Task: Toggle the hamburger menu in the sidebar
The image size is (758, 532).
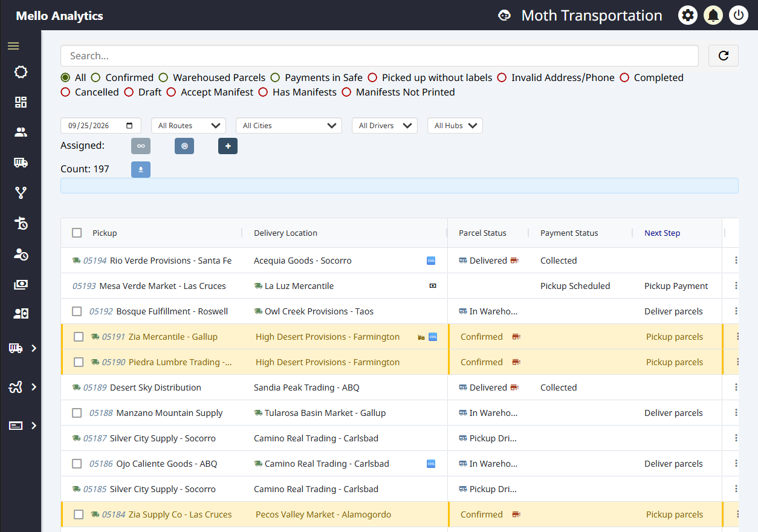Action: (13, 46)
